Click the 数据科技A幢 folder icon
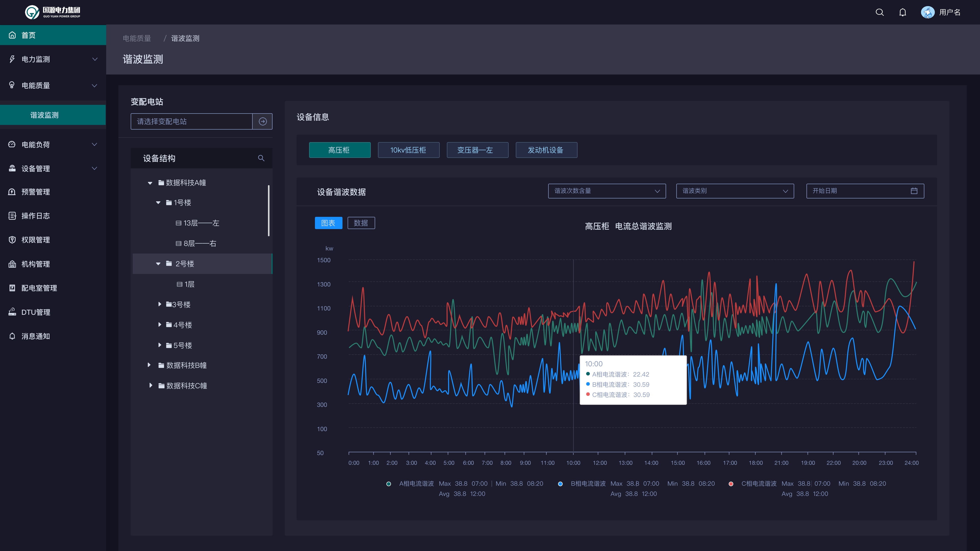Image resolution: width=980 pixels, height=551 pixels. tap(161, 183)
